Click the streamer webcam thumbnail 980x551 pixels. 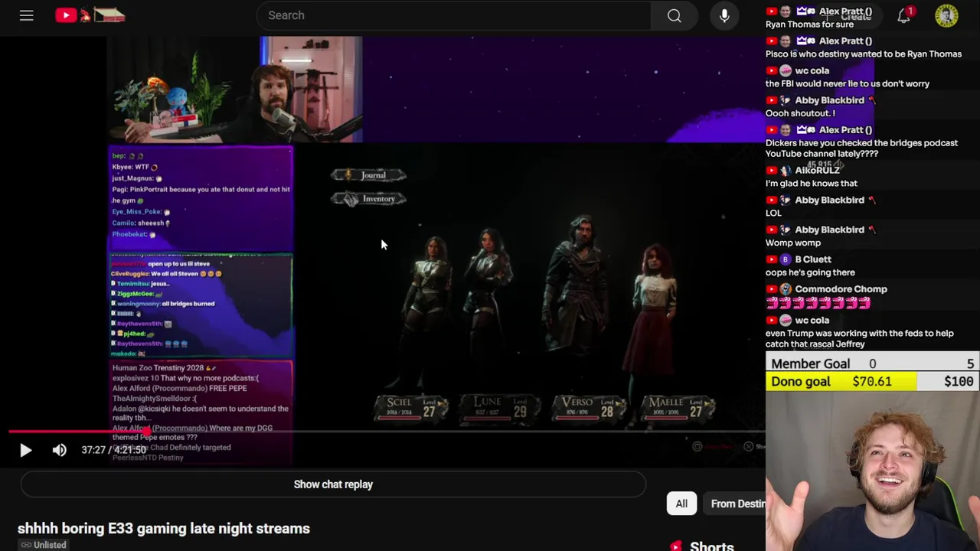(x=873, y=471)
